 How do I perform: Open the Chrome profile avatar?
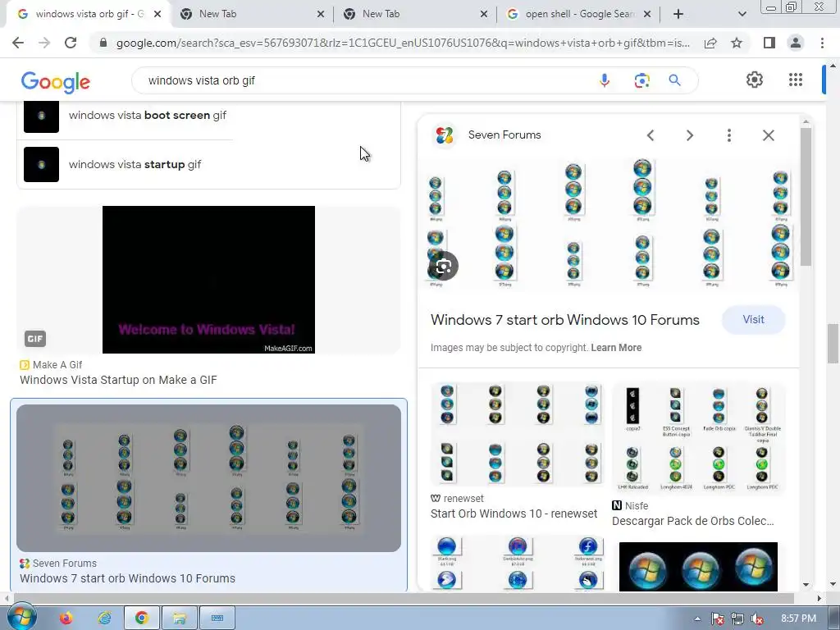coord(796,43)
